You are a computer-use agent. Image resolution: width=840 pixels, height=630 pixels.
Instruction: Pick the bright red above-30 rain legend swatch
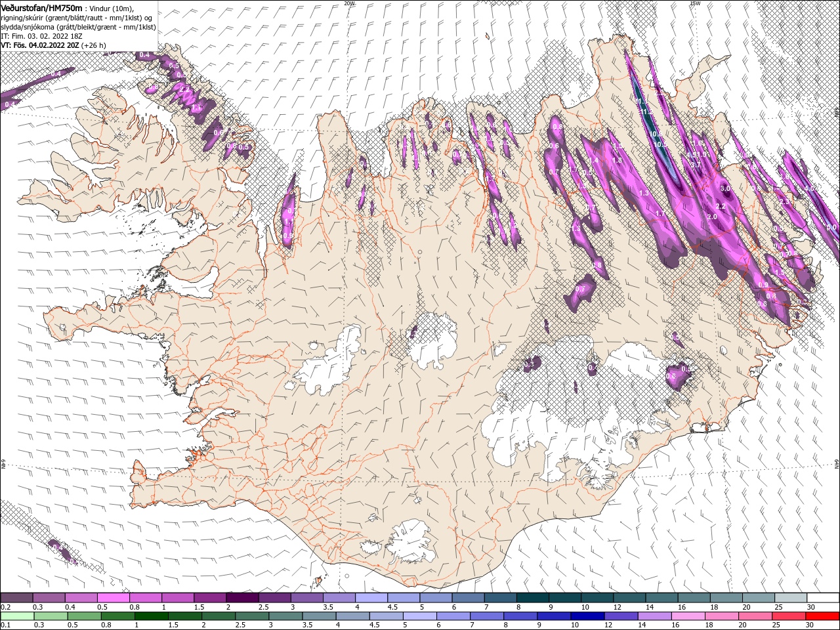point(823,616)
